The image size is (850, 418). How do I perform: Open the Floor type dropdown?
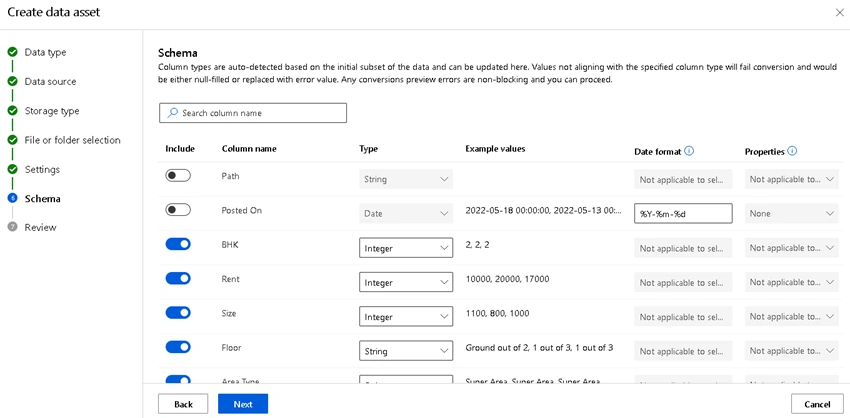point(406,351)
